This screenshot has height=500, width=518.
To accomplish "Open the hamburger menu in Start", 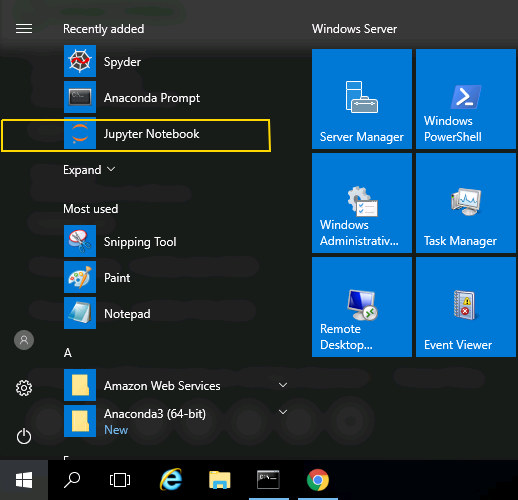I will [24, 29].
